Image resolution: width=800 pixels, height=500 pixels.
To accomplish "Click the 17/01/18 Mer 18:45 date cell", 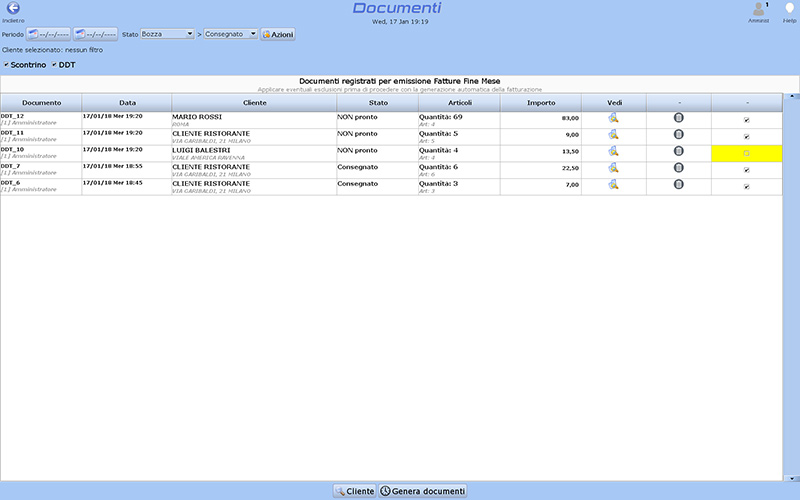I will 127,187.
